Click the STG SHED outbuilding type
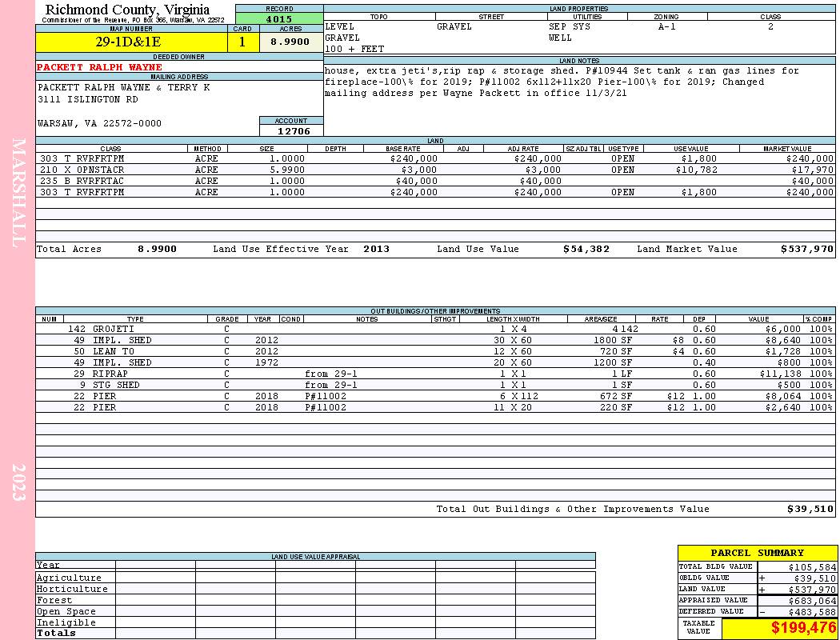 tap(116, 385)
